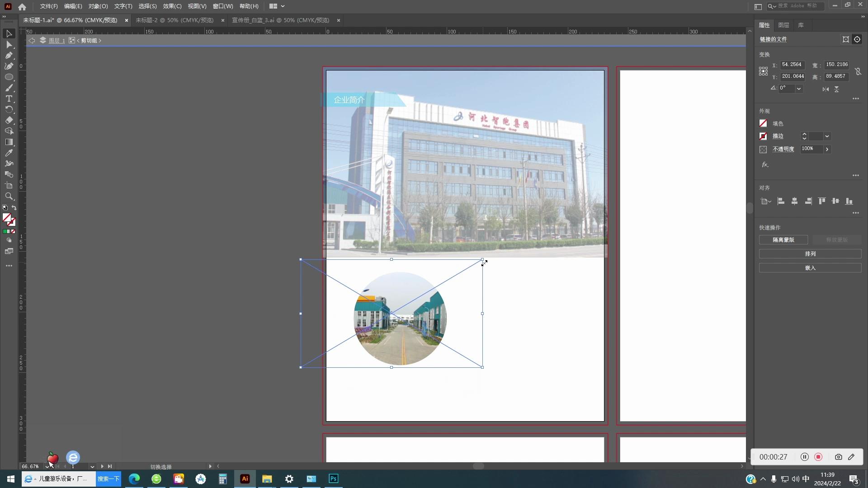Open the zoom level dropdown
Screen dimensions: 868x488
pos(47,467)
